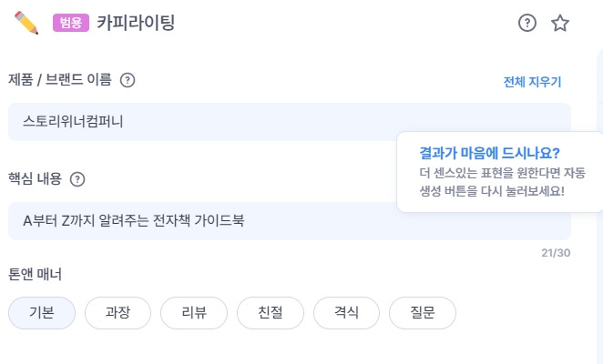The image size is (603, 364).
Task: Click the 결과가 마음에 드시나요? tooltip heading
Action: point(489,153)
